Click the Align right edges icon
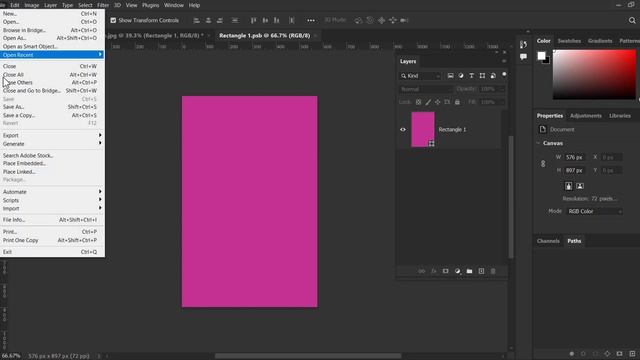 (x=220, y=20)
